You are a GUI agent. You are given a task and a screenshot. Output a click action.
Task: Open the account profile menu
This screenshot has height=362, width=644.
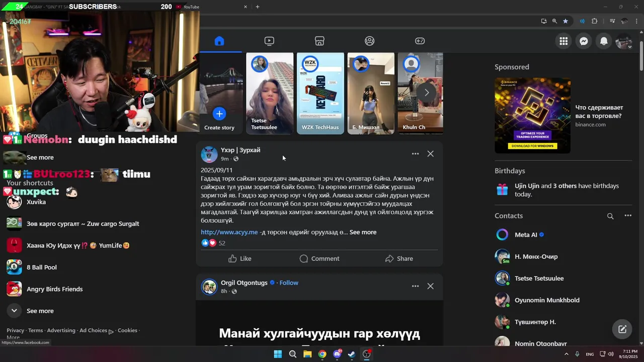point(624,41)
